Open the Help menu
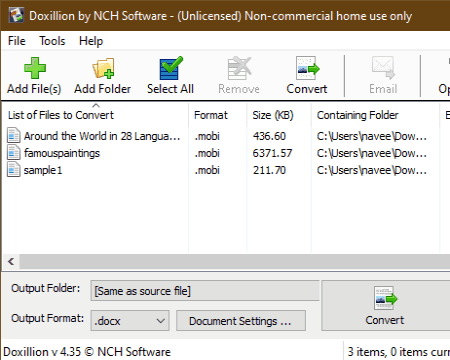 91,41
